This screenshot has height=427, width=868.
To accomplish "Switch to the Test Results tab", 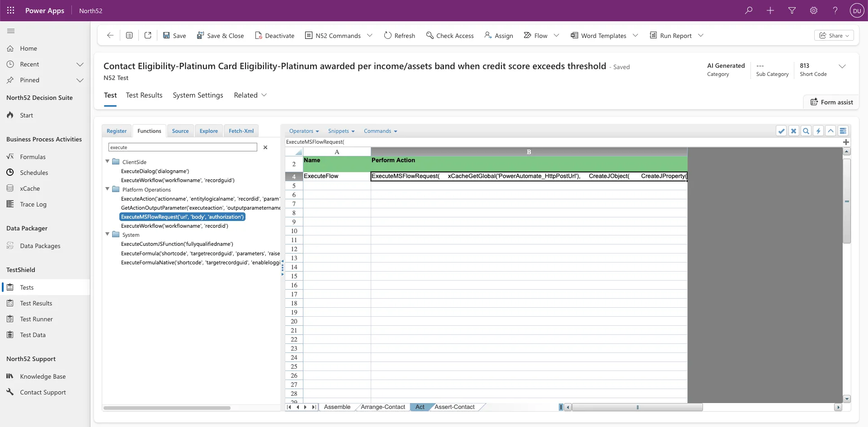I will coord(144,95).
